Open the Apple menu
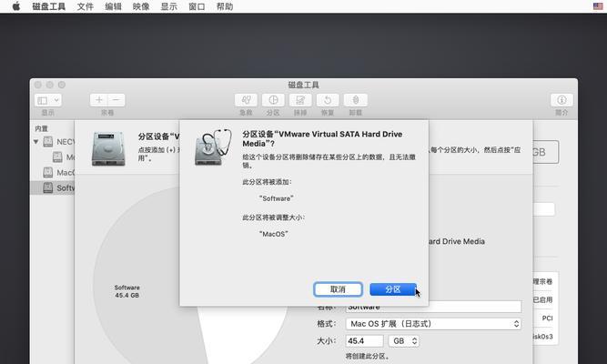 tap(15, 6)
